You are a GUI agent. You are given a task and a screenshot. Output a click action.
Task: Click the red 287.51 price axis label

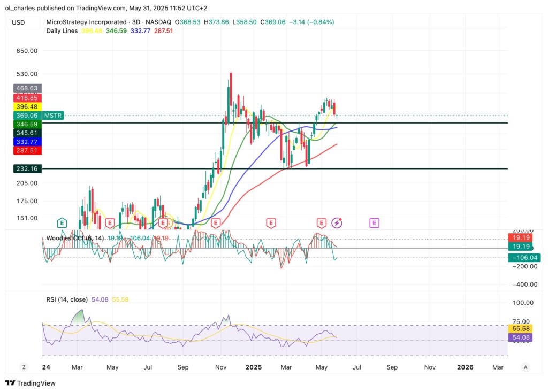click(x=28, y=151)
